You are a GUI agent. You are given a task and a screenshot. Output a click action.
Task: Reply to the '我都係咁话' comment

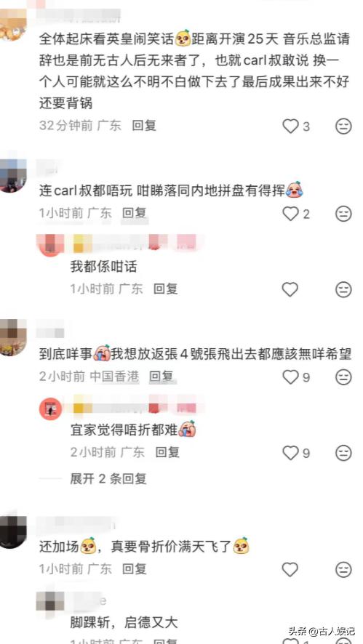[165, 289]
